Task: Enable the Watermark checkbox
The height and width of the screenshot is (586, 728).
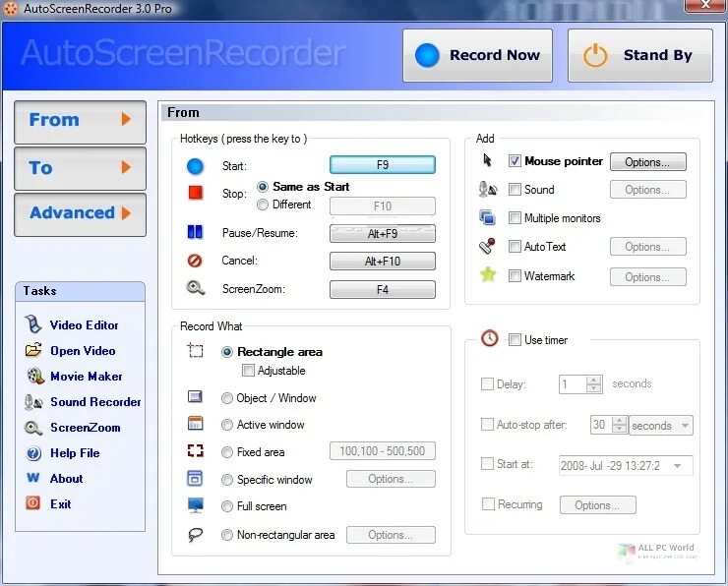Action: pyautogui.click(x=515, y=276)
